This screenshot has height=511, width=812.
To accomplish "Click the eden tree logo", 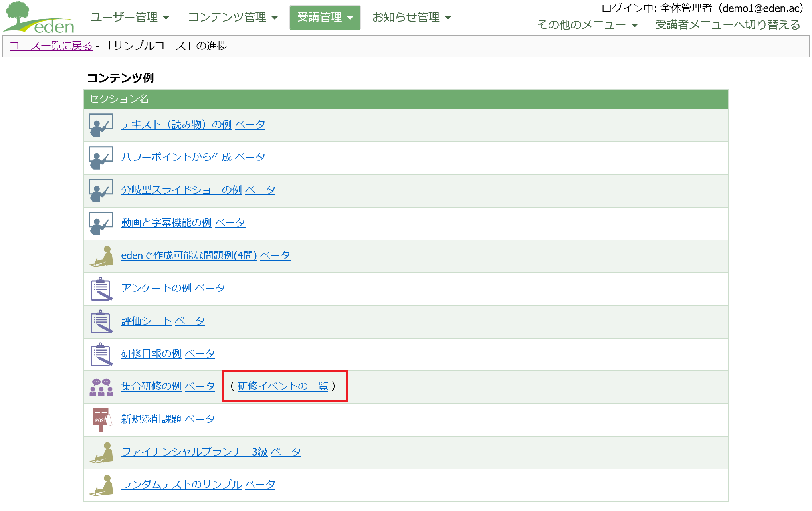I will (39, 17).
